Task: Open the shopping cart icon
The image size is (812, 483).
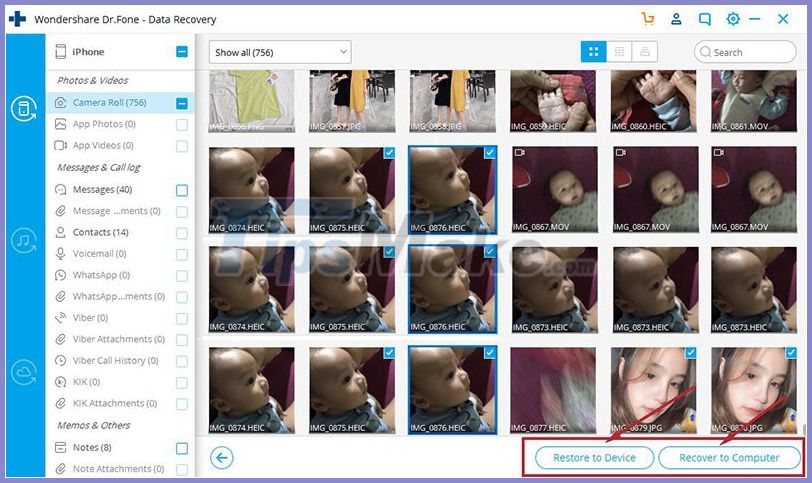Action: point(647,19)
